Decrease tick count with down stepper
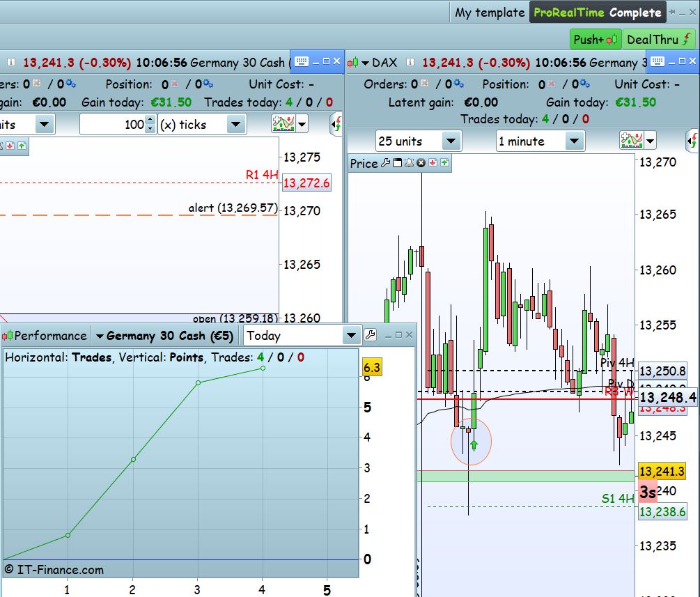Screen dimensions: 700x597 [x=150, y=129]
